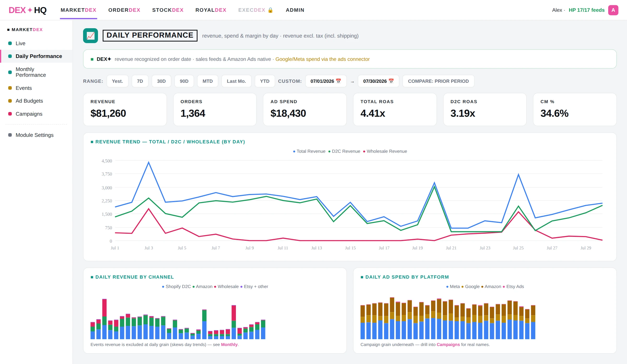
Task: Click the MARKETDEX sidebar heading
Action: [25, 30]
